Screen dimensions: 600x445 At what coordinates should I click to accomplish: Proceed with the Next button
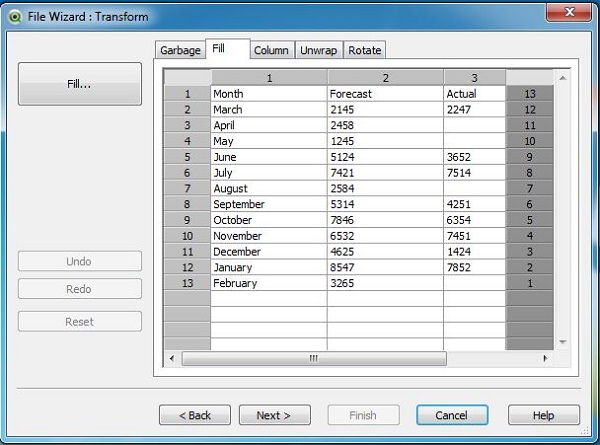273,415
